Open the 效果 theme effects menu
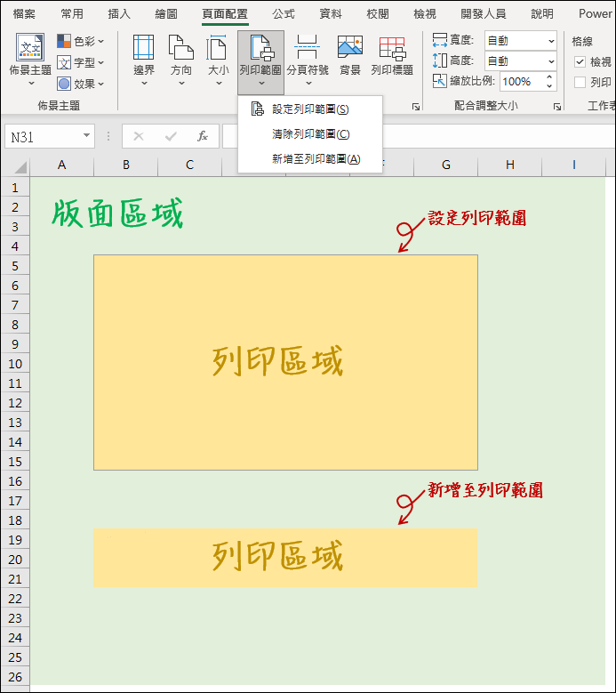This screenshot has height=693, width=616. pos(80,84)
